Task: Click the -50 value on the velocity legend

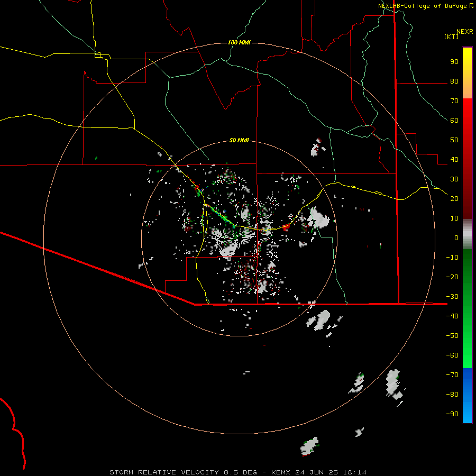Action: [452, 336]
